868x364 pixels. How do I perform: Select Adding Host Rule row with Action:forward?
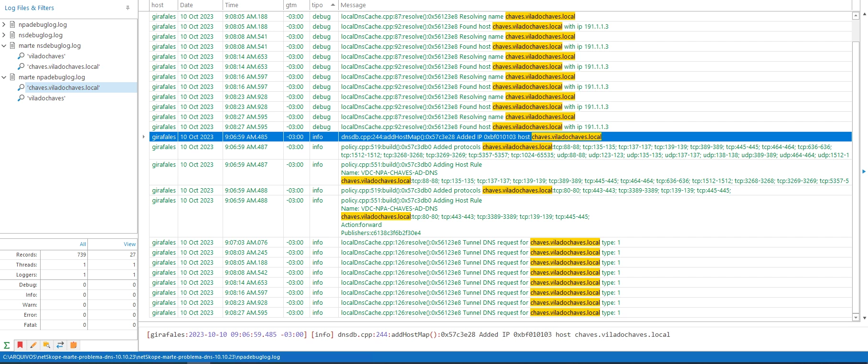[x=501, y=216]
